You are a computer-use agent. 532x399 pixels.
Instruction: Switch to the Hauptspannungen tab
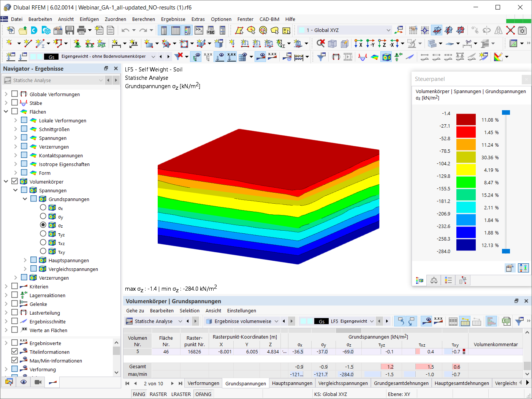[x=292, y=383]
